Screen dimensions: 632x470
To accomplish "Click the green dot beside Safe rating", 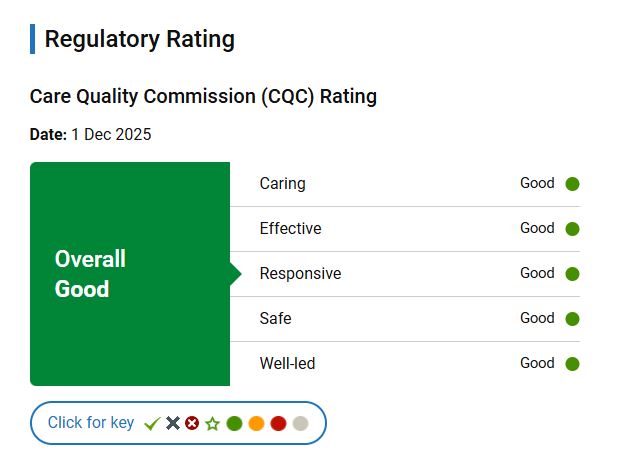I will 572,319.
